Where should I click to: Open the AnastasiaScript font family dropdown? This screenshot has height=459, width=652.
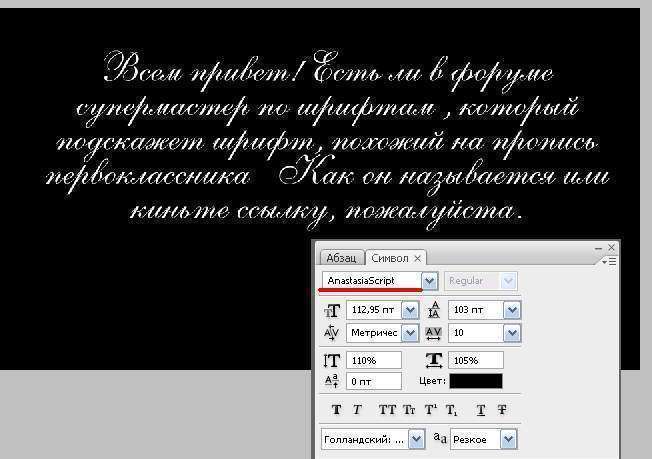[430, 281]
